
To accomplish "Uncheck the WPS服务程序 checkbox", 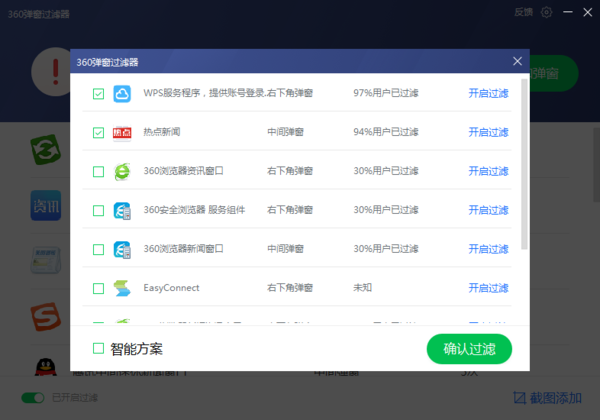I will (x=98, y=94).
